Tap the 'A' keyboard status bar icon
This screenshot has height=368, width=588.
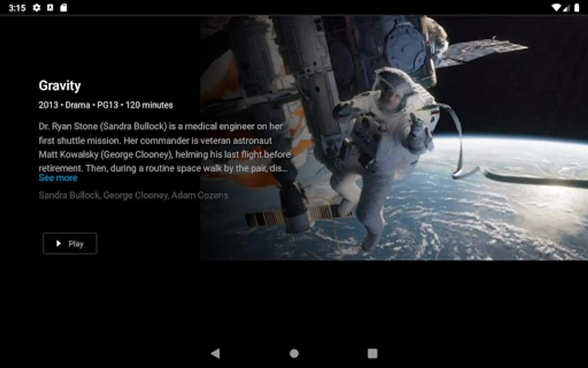50,7
